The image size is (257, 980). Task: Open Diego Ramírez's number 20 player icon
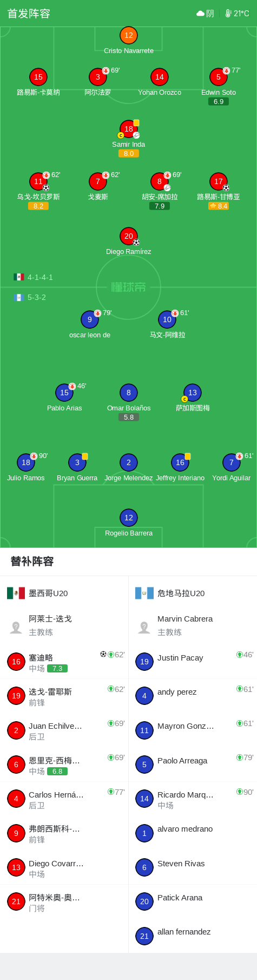coord(129,236)
